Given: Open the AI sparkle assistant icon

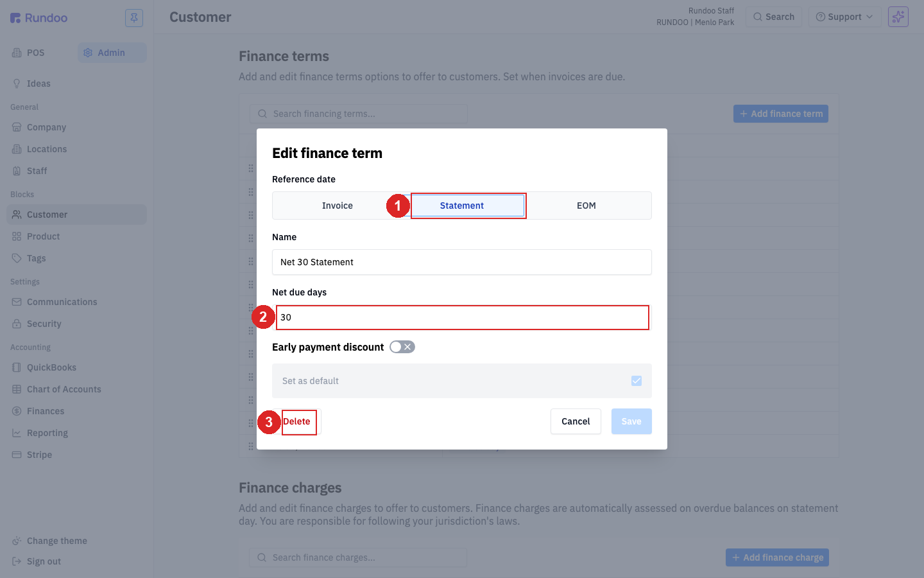Looking at the screenshot, I should click(x=898, y=17).
